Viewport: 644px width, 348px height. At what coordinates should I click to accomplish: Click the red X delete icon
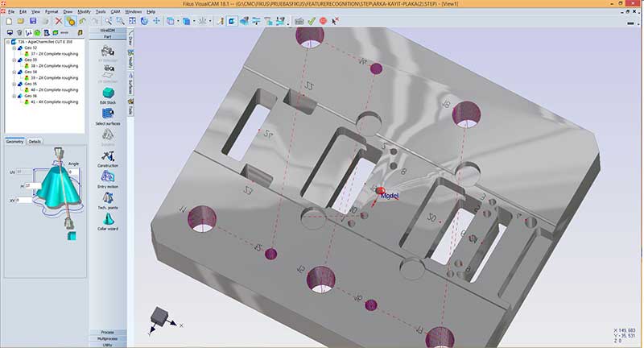59,21
